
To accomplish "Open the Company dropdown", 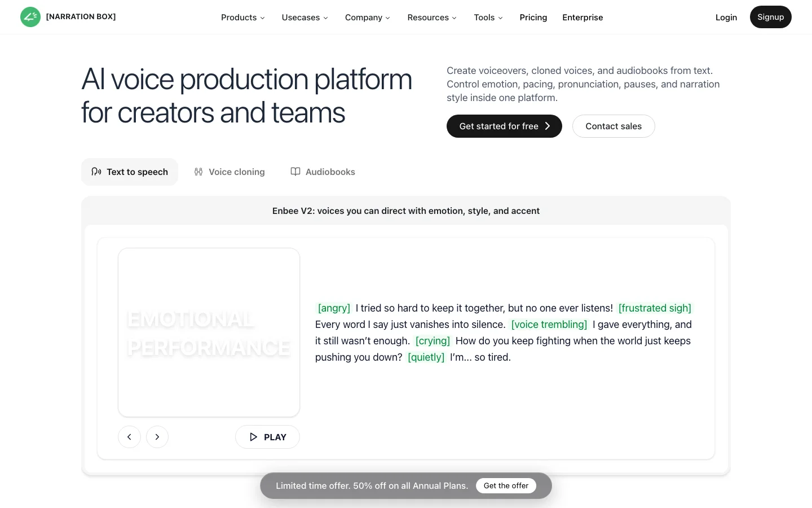I will [367, 17].
